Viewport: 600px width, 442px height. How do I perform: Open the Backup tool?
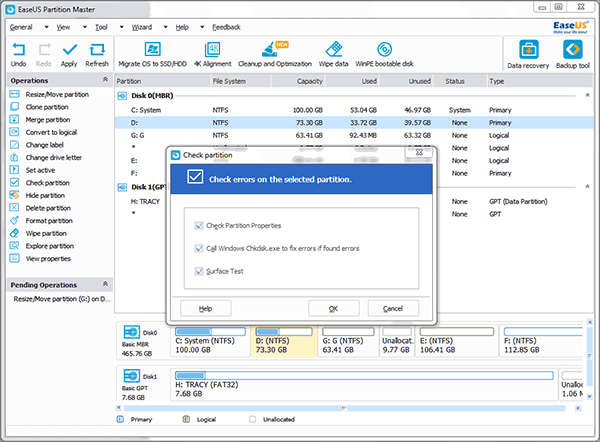572,55
